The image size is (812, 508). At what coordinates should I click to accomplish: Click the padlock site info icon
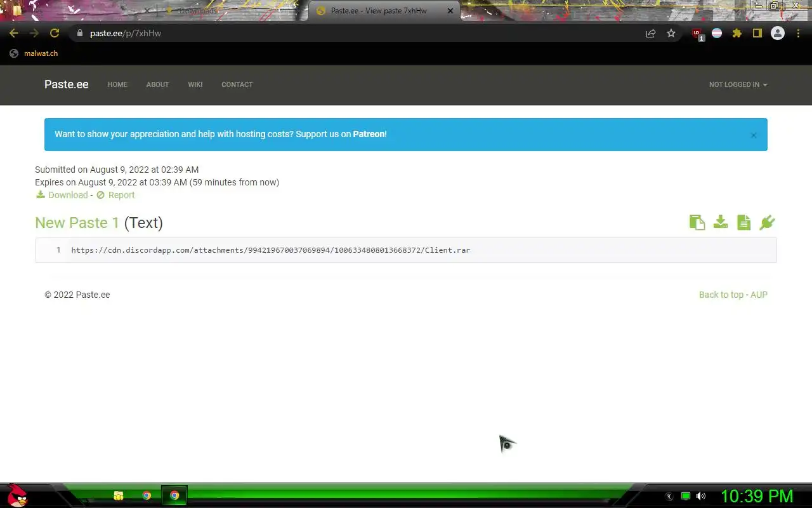click(x=79, y=33)
